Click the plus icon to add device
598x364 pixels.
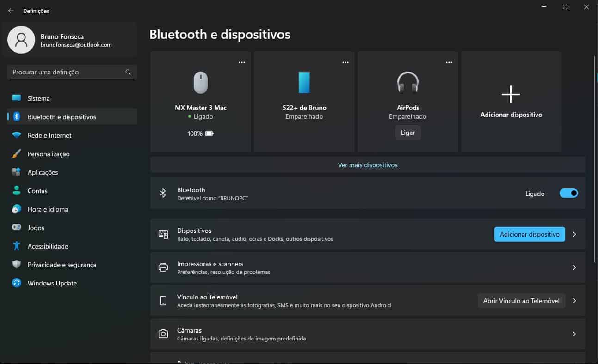511,94
